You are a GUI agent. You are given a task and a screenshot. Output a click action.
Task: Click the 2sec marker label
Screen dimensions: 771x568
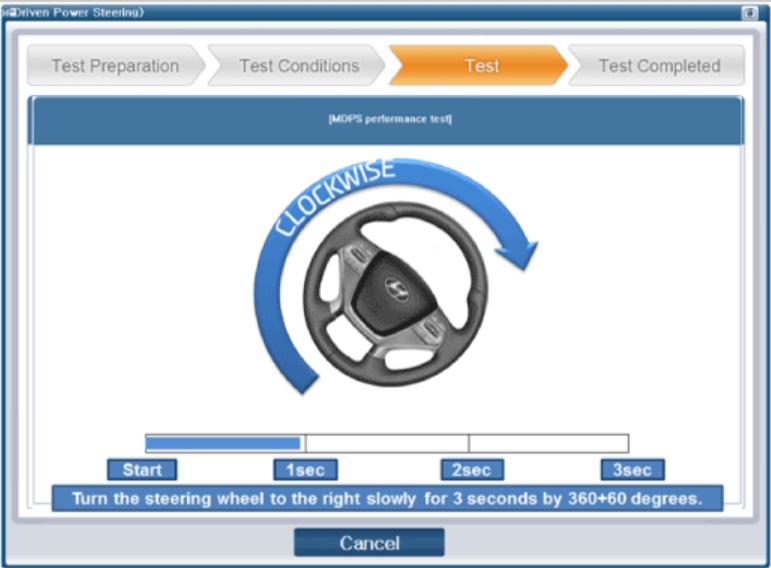(x=472, y=470)
